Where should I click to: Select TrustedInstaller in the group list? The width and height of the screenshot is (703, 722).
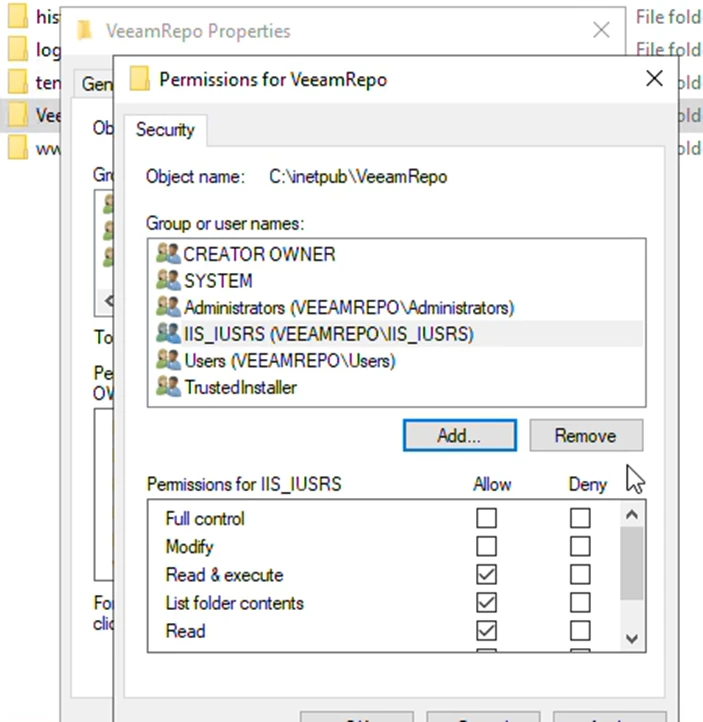[396, 387]
